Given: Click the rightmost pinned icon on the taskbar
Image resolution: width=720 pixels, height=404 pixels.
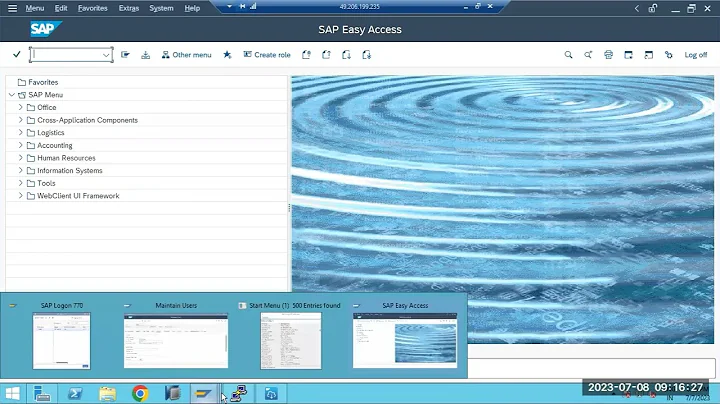Looking at the screenshot, I should pyautogui.click(x=271, y=393).
